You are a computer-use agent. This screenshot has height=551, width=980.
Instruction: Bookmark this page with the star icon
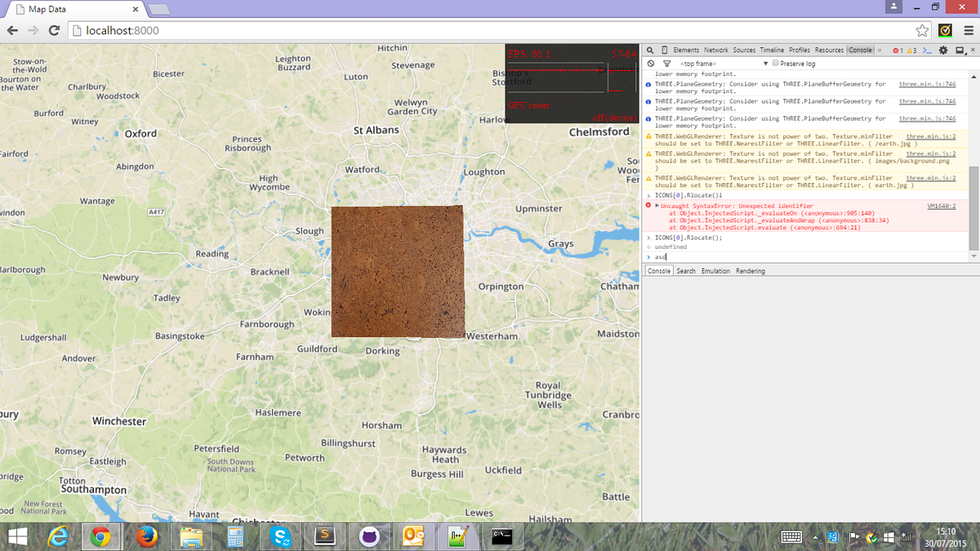coord(922,30)
